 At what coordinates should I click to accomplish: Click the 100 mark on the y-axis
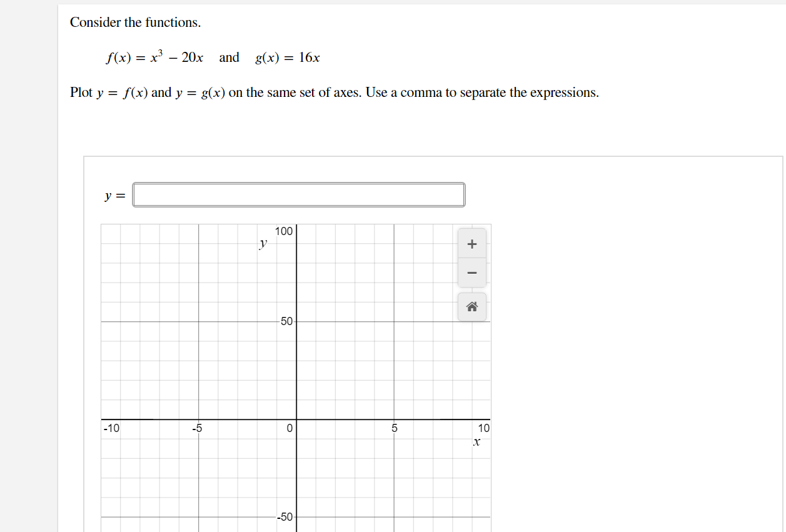click(283, 231)
